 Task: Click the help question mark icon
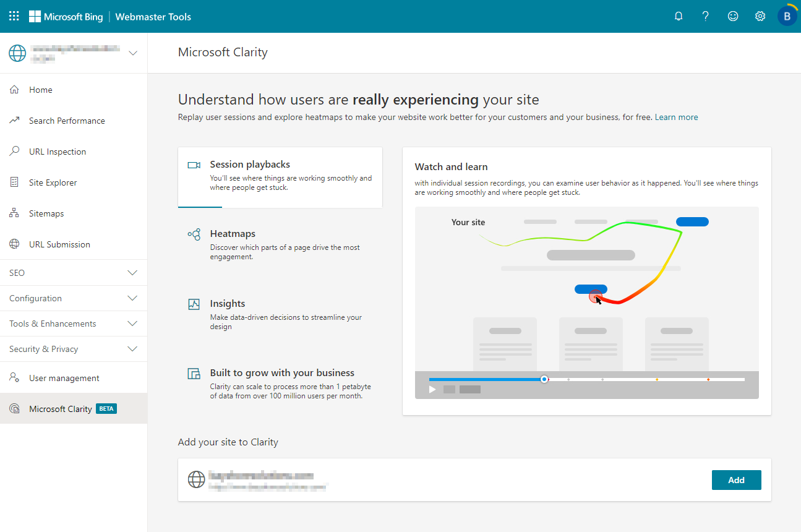(706, 17)
